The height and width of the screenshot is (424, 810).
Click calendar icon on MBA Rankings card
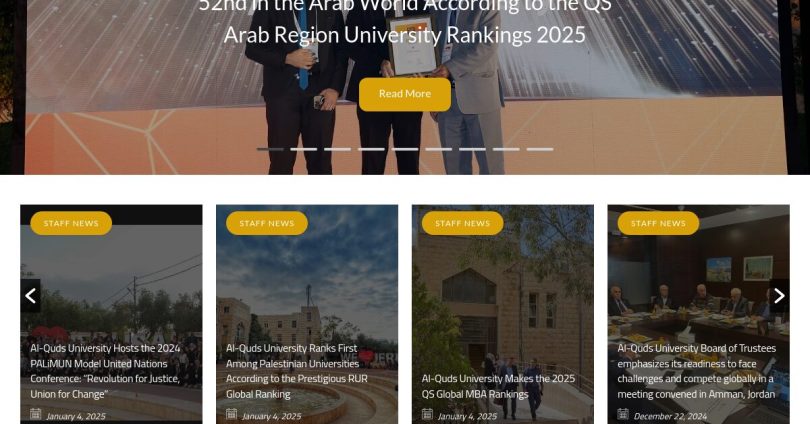tap(427, 414)
